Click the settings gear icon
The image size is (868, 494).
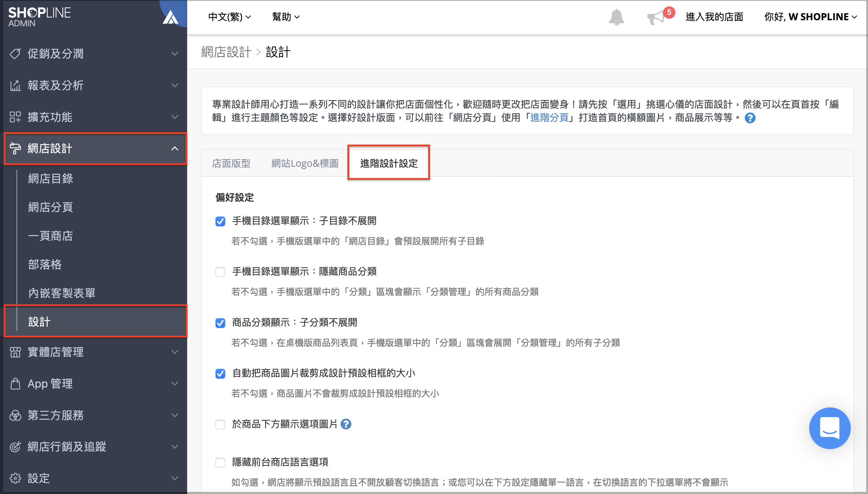tap(15, 478)
